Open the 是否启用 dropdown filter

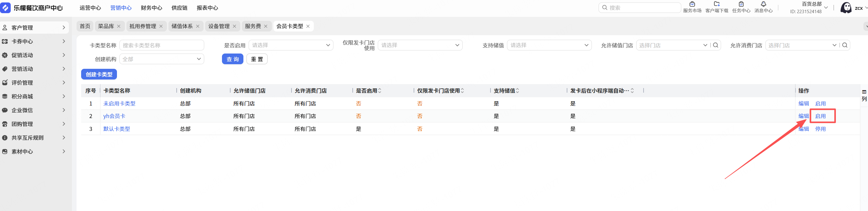[x=291, y=45]
